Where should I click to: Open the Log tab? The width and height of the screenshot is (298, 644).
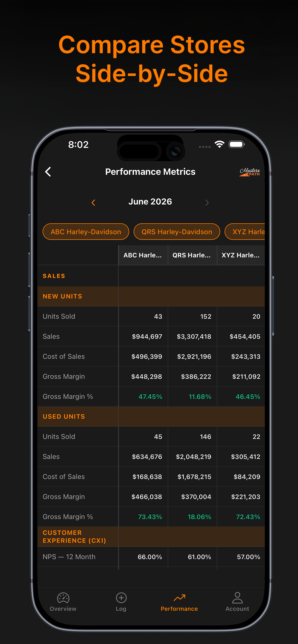click(x=121, y=602)
